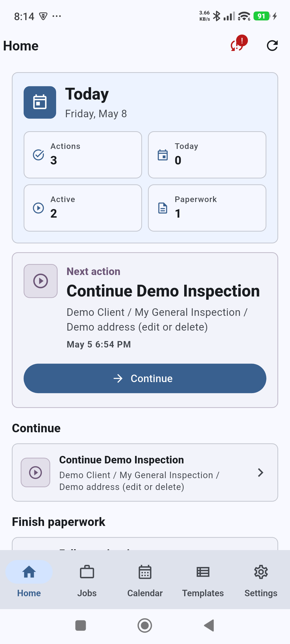Image resolution: width=290 pixels, height=644 pixels.
Task: Click the blue Continue button
Action: (145, 378)
